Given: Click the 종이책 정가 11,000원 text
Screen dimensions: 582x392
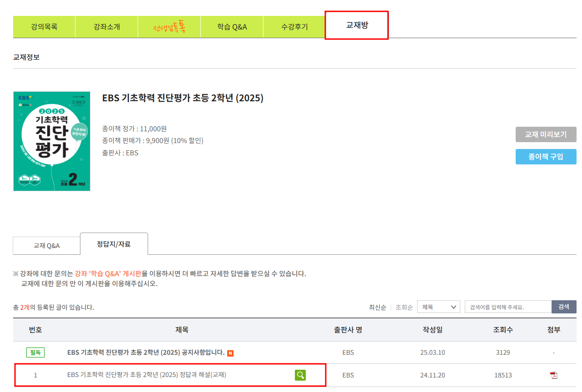Looking at the screenshot, I should pyautogui.click(x=134, y=129).
